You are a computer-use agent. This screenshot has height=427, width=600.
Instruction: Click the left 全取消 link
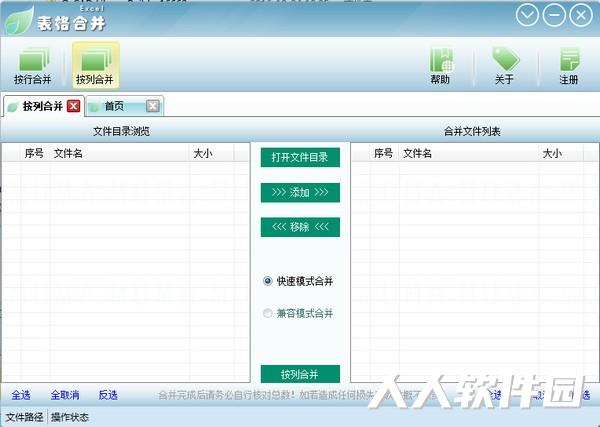(x=65, y=395)
